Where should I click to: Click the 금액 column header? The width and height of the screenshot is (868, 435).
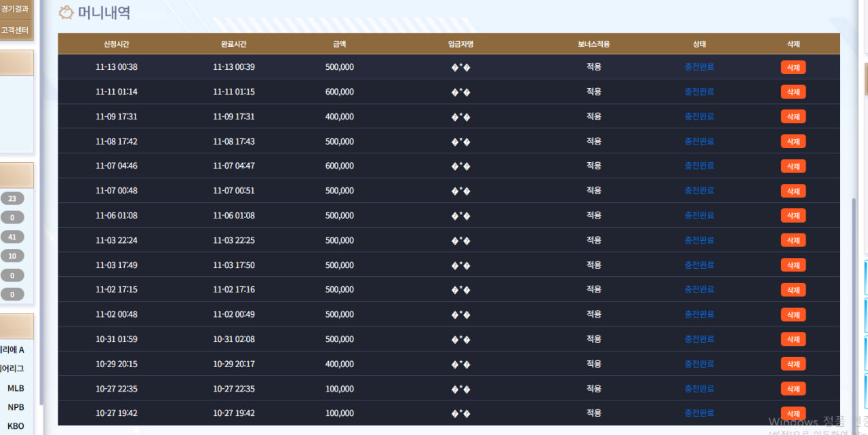tap(340, 44)
